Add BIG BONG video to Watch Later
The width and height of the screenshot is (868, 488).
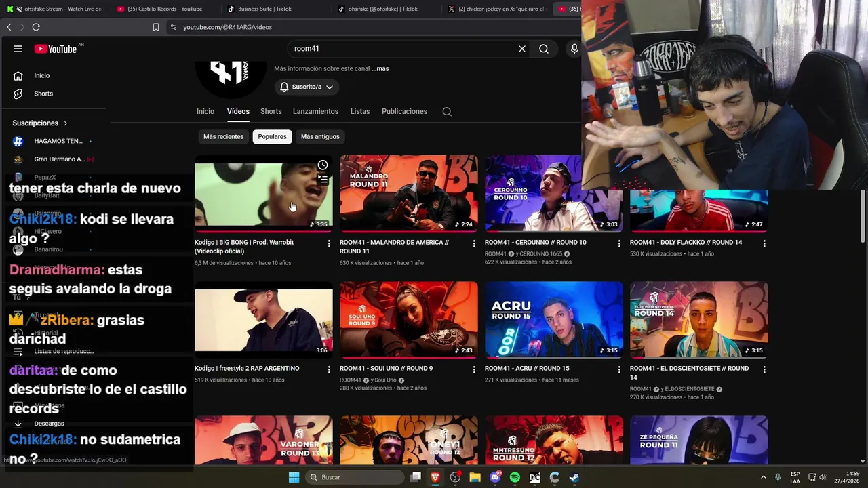pos(323,165)
